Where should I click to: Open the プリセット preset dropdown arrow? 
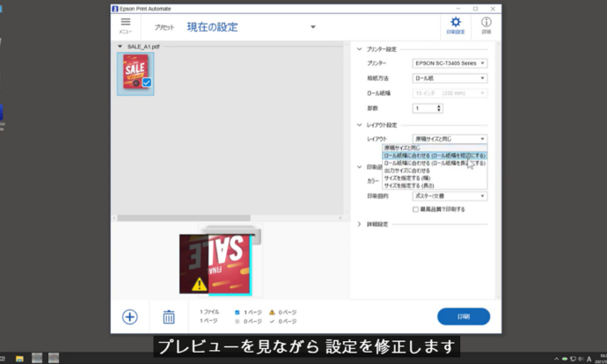pyautogui.click(x=312, y=26)
